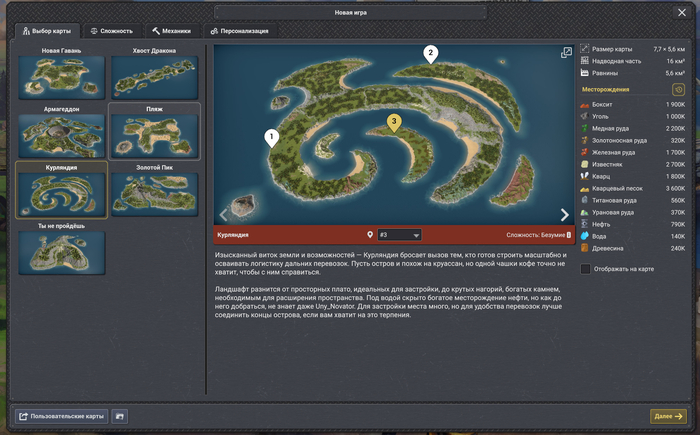700x435 pixels.
Task: Click the folder icon beside Пользовательские карты
Action: pyautogui.click(x=120, y=416)
